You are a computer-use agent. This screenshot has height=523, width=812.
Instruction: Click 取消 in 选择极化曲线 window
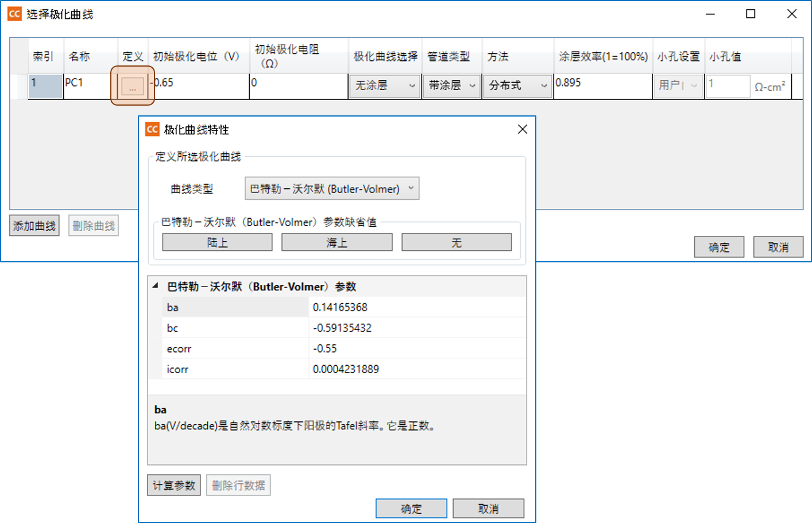pos(778,247)
